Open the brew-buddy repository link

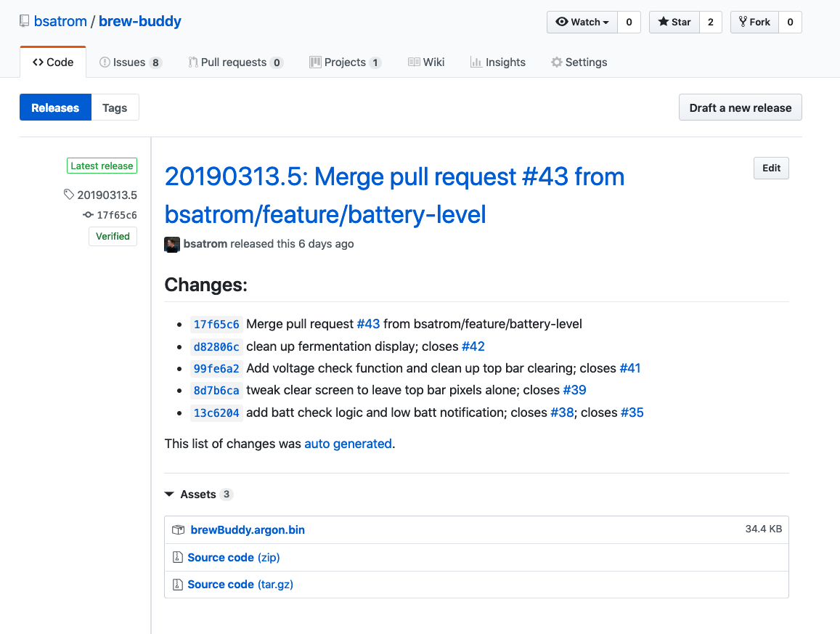coord(140,21)
